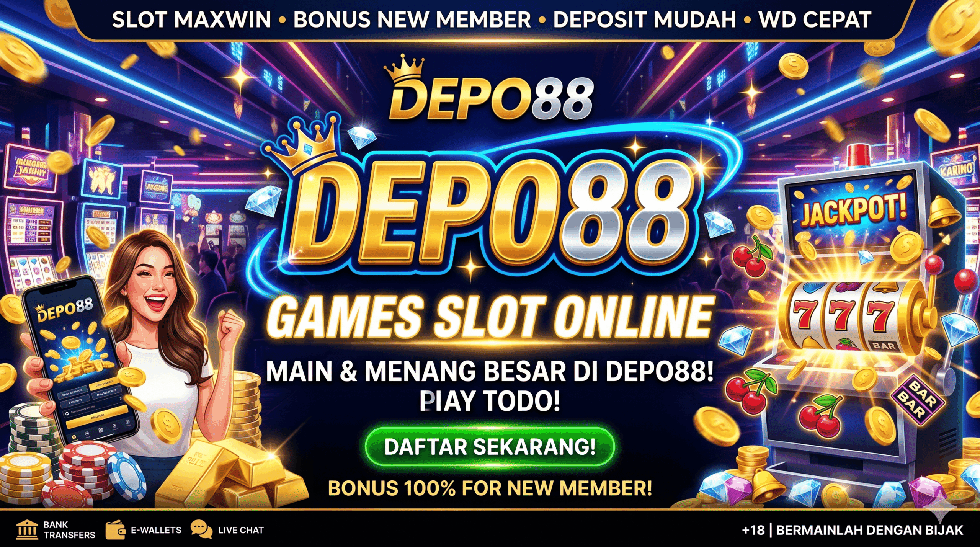The width and height of the screenshot is (980, 547).
Task: Click the e-wallet icon
Action: pyautogui.click(x=115, y=530)
